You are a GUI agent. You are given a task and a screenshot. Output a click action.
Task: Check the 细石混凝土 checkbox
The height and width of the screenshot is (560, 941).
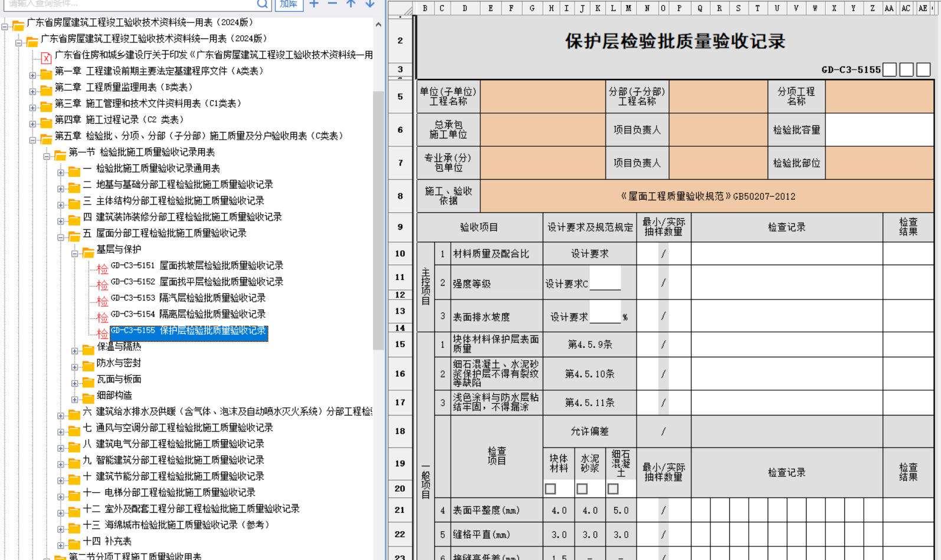point(613,489)
